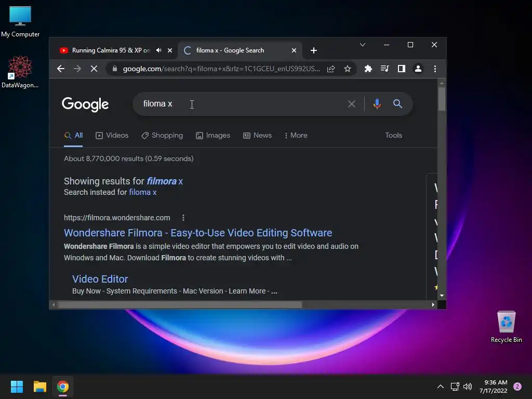532x399 pixels.
Task: Expand the tab search chevron
Action: 362,45
